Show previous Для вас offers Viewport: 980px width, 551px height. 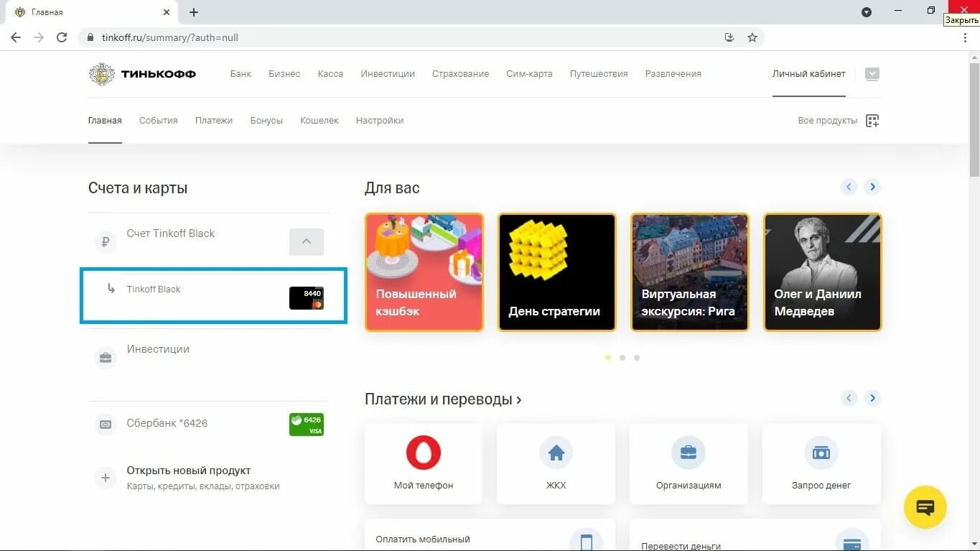point(849,187)
